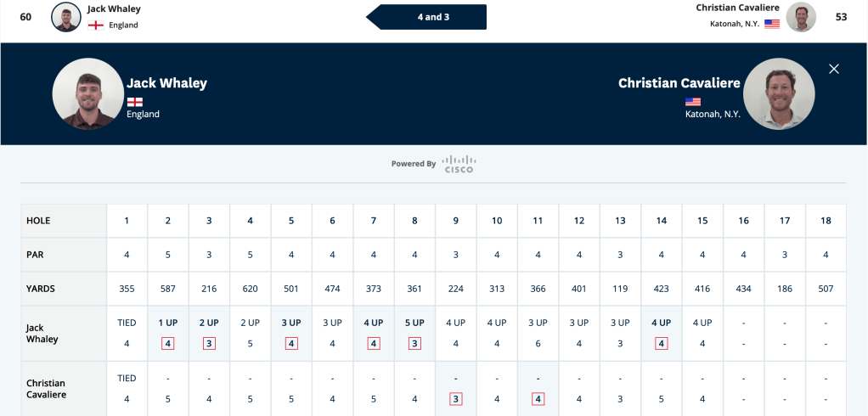
Task: Click Christian Cavaliere's small avatar in header row
Action: tap(801, 17)
